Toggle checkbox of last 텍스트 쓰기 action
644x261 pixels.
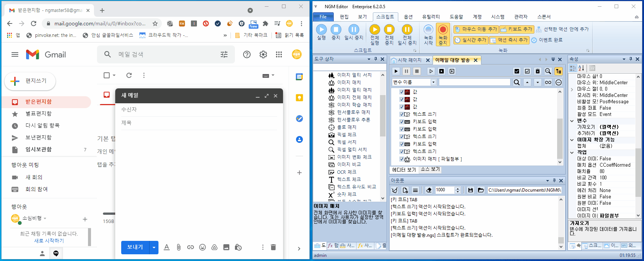[x=402, y=151]
